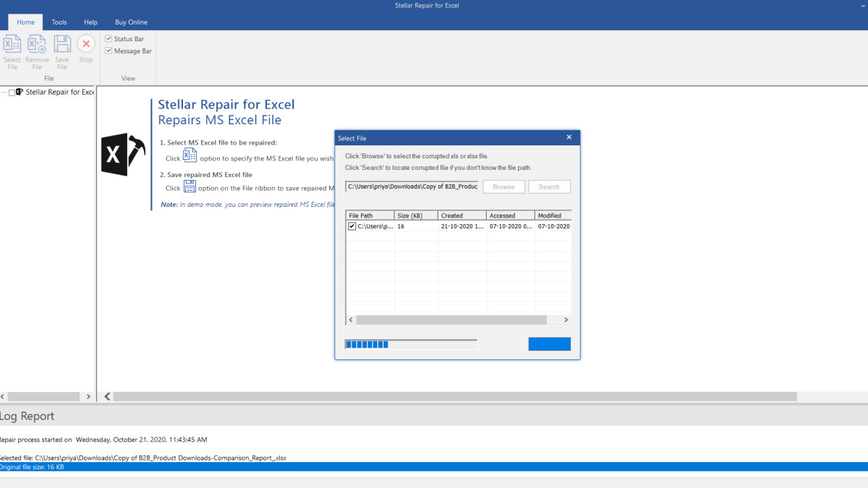Open the Buy Online menu
Image resolution: width=868 pixels, height=488 pixels.
tap(130, 22)
